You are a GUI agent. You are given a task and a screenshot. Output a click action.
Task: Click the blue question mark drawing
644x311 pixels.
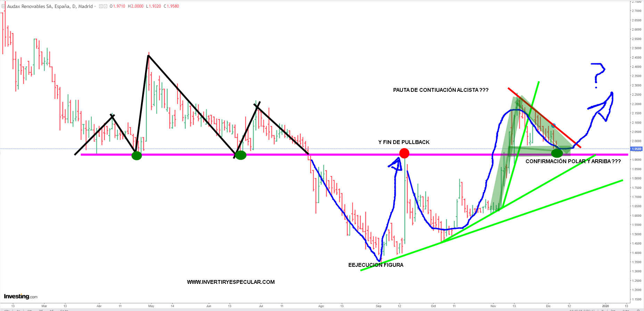pos(598,74)
